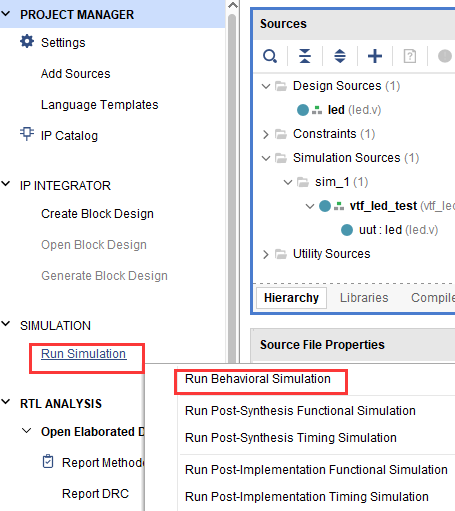Collapse the PROJECT MANAGER section

(x=6, y=14)
